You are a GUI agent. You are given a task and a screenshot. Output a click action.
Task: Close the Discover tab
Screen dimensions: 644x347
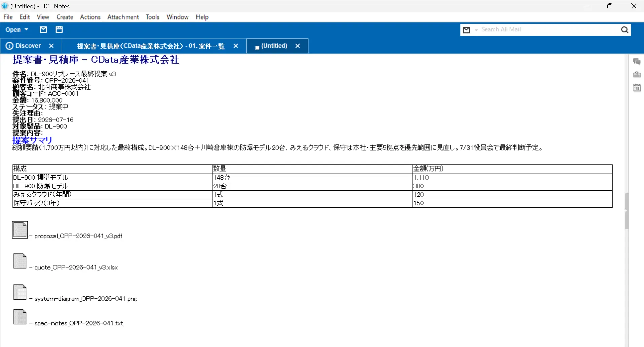[51, 46]
